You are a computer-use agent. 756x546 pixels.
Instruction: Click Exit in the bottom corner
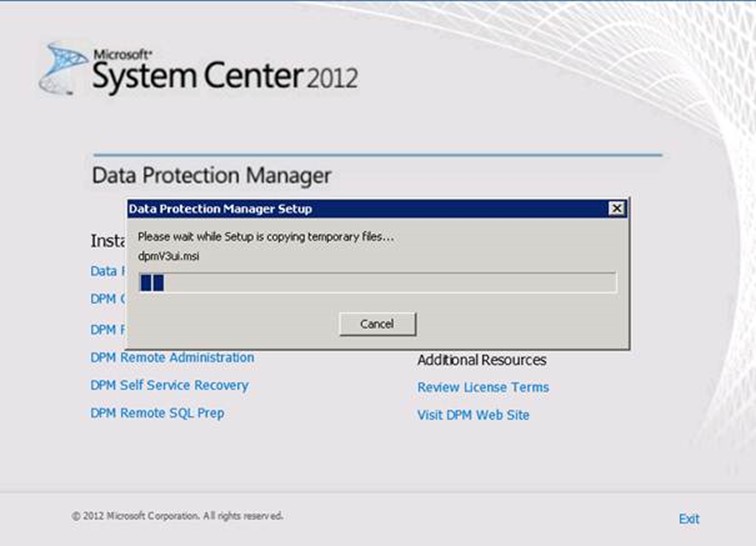point(688,519)
